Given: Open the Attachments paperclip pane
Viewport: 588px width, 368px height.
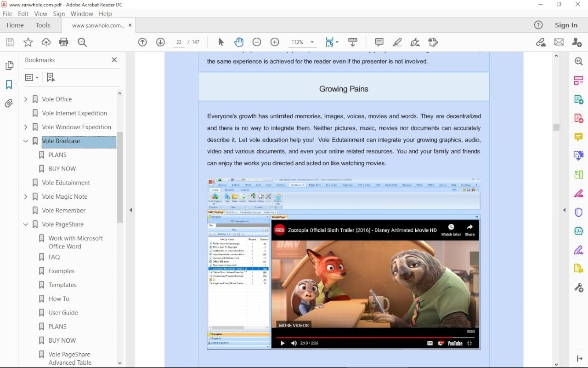Looking at the screenshot, I should (9, 103).
